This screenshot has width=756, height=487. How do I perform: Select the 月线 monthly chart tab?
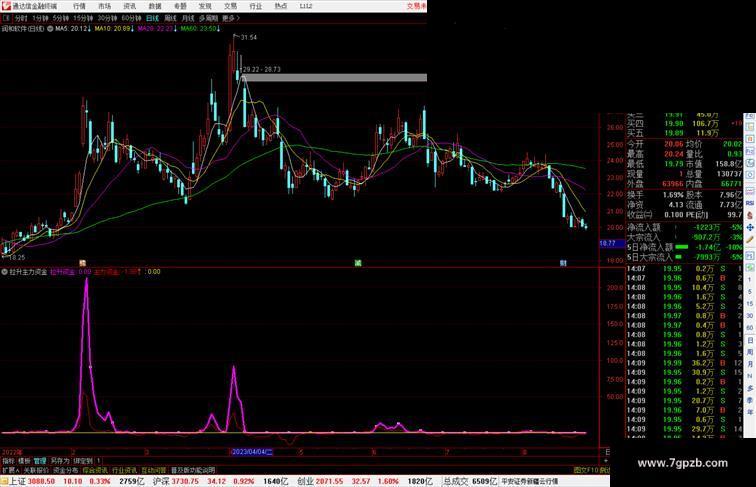(x=188, y=18)
